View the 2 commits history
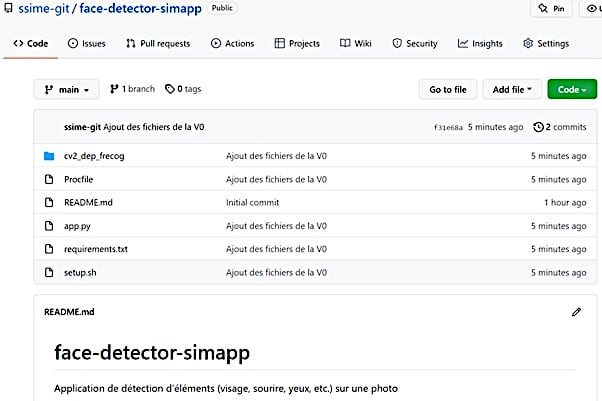The image size is (602, 401). [x=560, y=127]
